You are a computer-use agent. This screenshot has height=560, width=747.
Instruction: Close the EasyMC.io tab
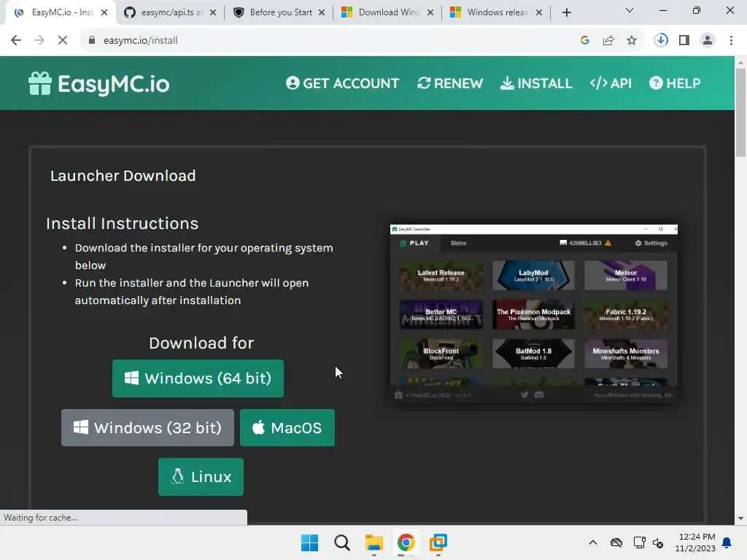[104, 12]
